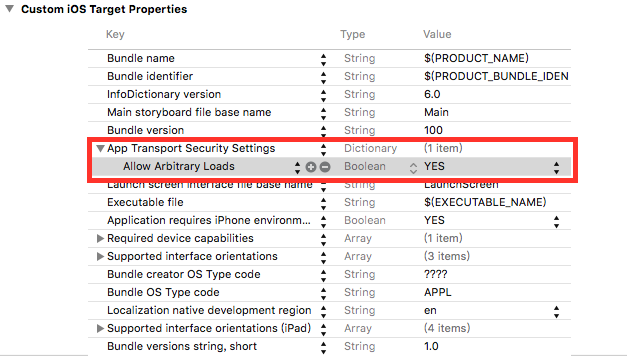Open the Boolean type selector for Allow Arbitrary Loads
Screen dimensions: 627x361
pos(413,168)
